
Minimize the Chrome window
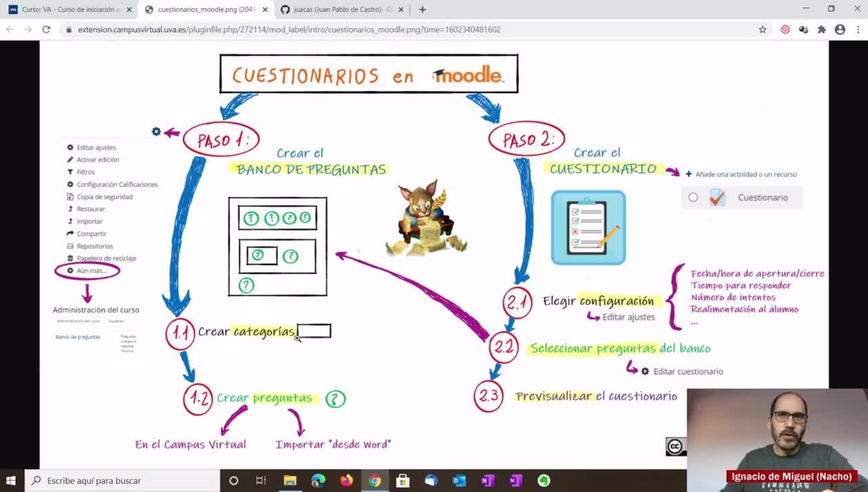pos(806,9)
